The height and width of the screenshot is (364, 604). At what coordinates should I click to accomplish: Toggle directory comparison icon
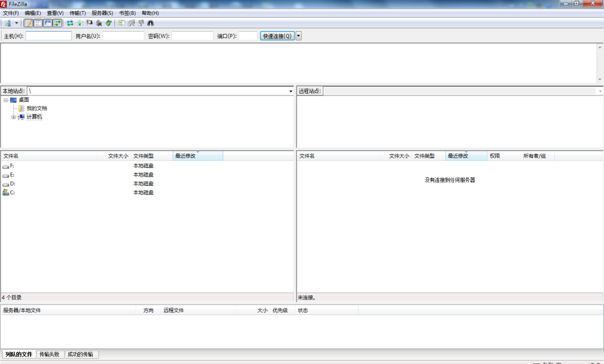pos(131,23)
